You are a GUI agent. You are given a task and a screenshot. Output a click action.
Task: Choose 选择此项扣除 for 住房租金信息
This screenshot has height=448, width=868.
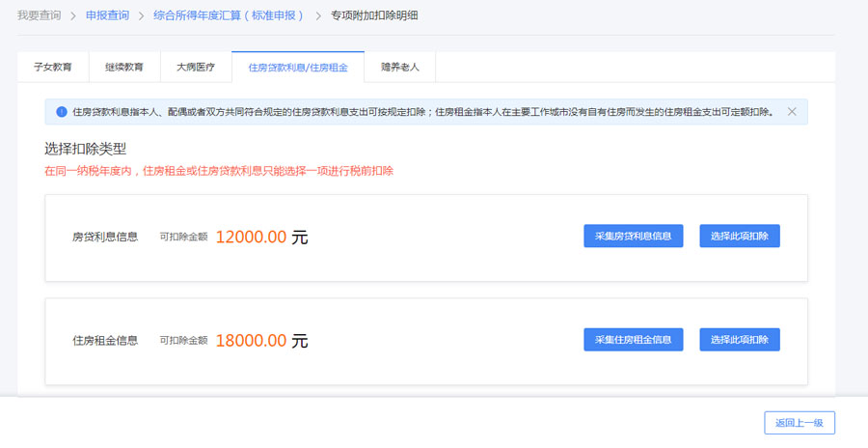click(739, 340)
